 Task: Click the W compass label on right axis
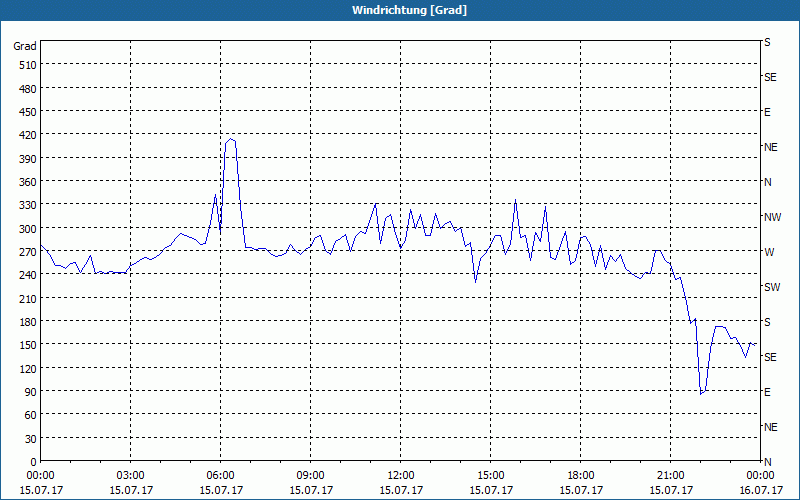click(768, 252)
